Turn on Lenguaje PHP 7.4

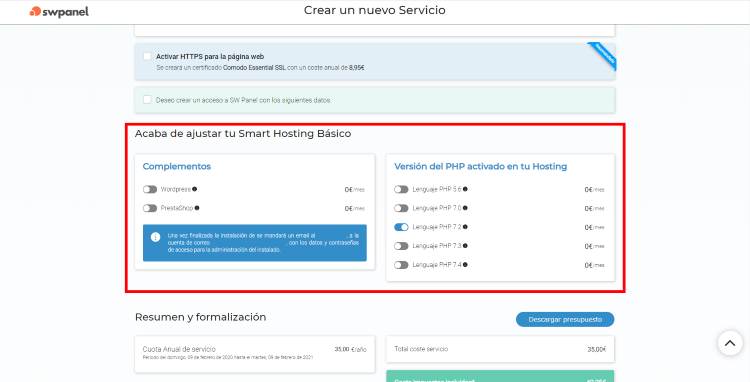[x=401, y=265]
